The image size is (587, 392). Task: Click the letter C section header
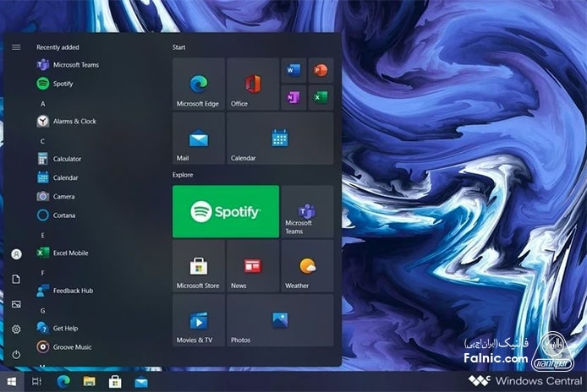(x=42, y=141)
